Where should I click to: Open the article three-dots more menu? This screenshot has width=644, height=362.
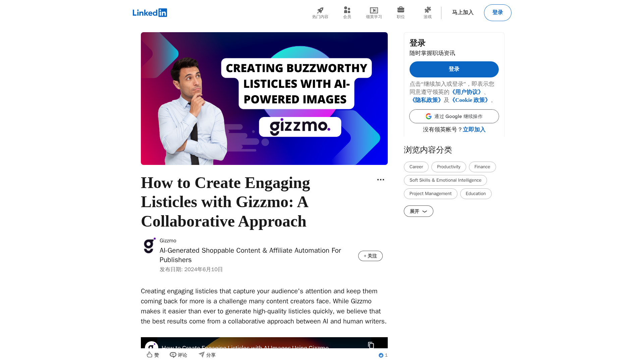[x=380, y=180]
